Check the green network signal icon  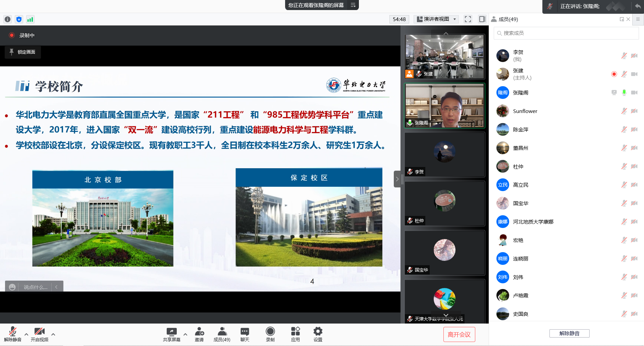point(30,19)
